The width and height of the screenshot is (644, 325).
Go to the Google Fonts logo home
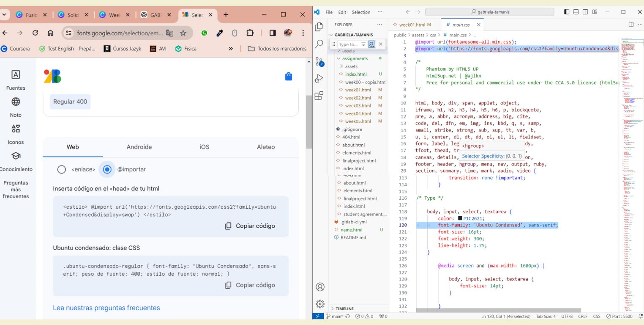coord(52,76)
